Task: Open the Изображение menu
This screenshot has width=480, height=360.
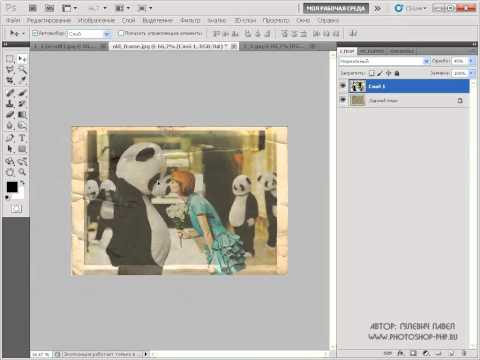Action: tap(96, 20)
